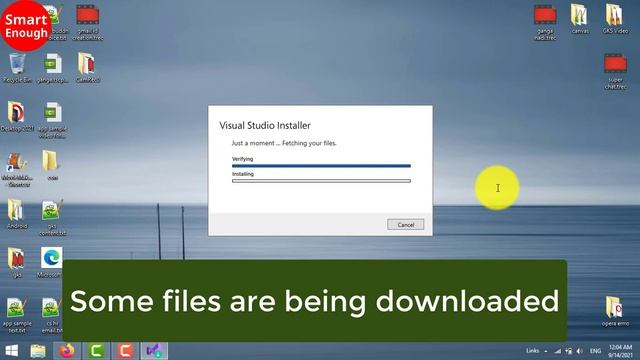Image resolution: width=640 pixels, height=360 pixels.
Task: Open network status from system tray
Action: pos(558,351)
